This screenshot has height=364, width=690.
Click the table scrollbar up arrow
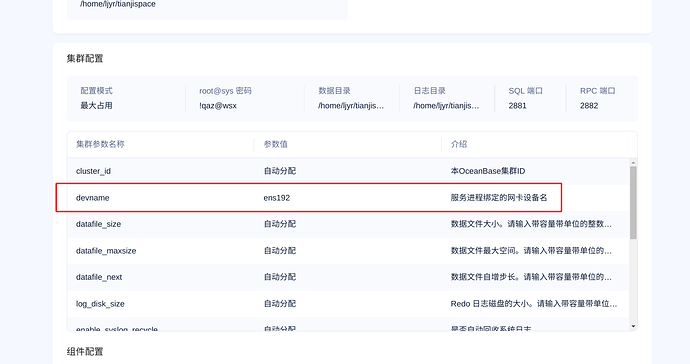[x=633, y=163]
